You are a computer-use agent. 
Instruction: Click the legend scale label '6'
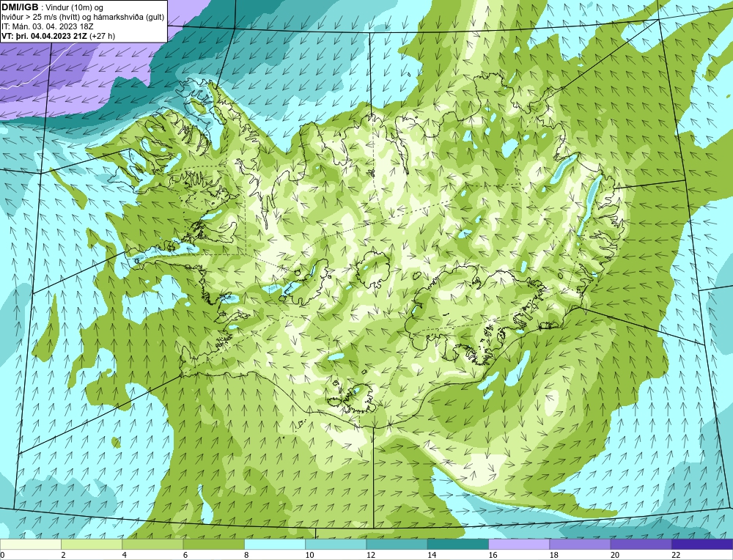pos(185,555)
